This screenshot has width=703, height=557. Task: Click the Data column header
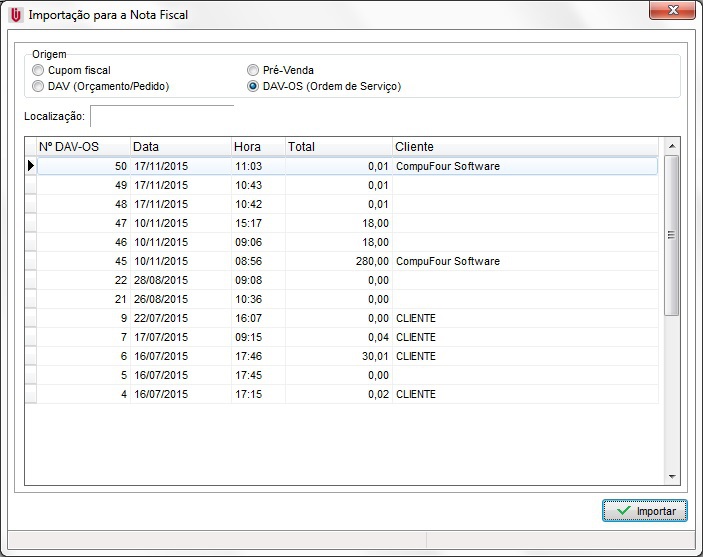click(x=180, y=147)
